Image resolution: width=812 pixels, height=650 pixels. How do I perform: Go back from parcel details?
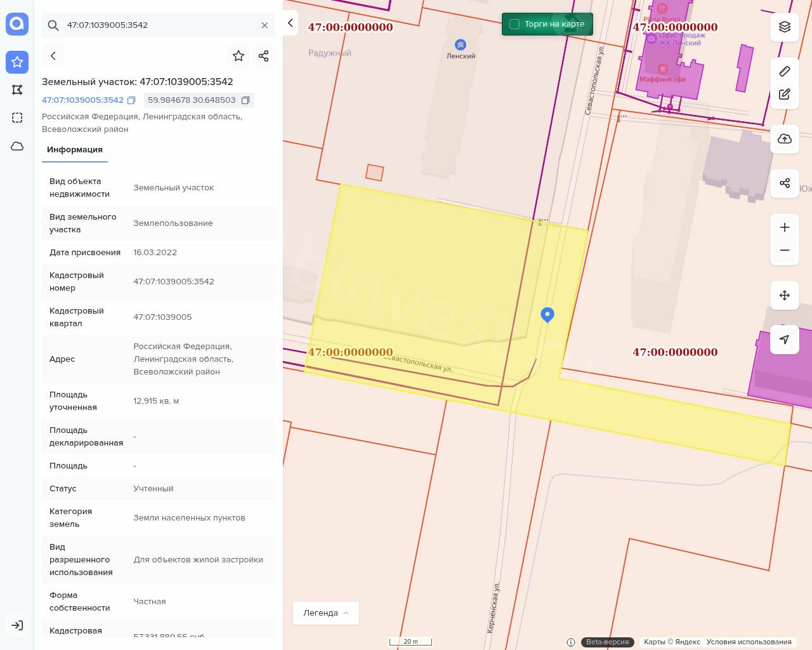pyautogui.click(x=53, y=56)
